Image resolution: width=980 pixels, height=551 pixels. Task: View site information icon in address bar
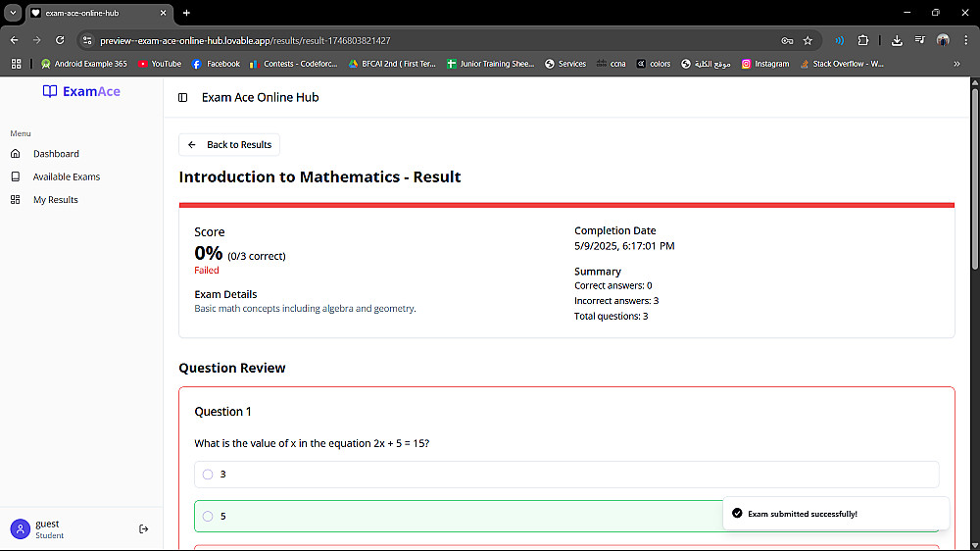pos(87,40)
